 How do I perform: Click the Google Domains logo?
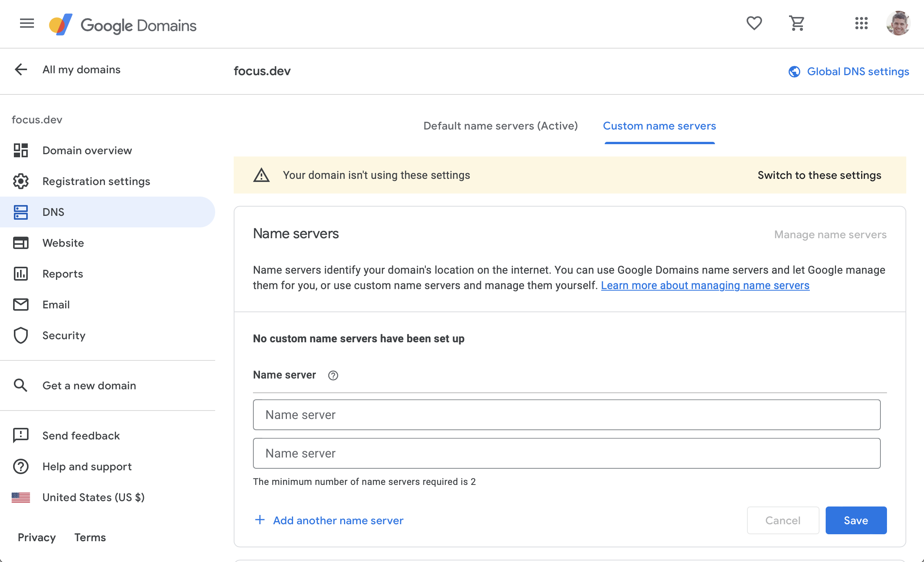pos(123,25)
